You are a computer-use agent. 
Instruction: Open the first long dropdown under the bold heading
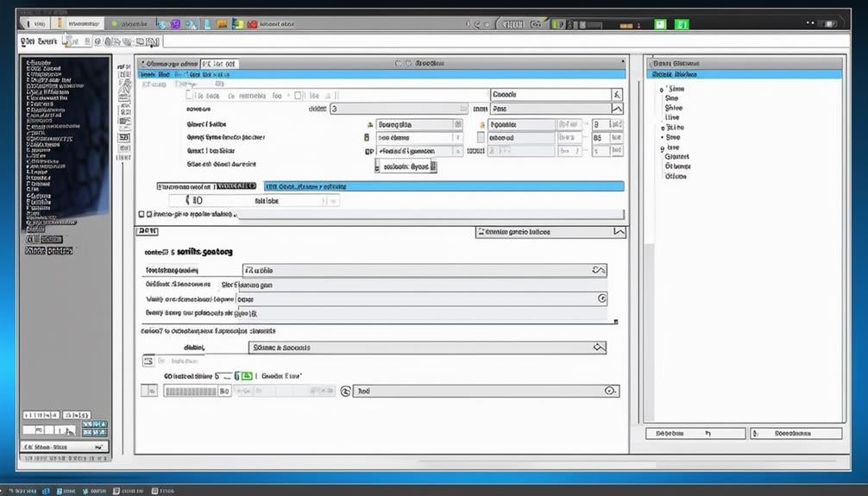coord(425,270)
